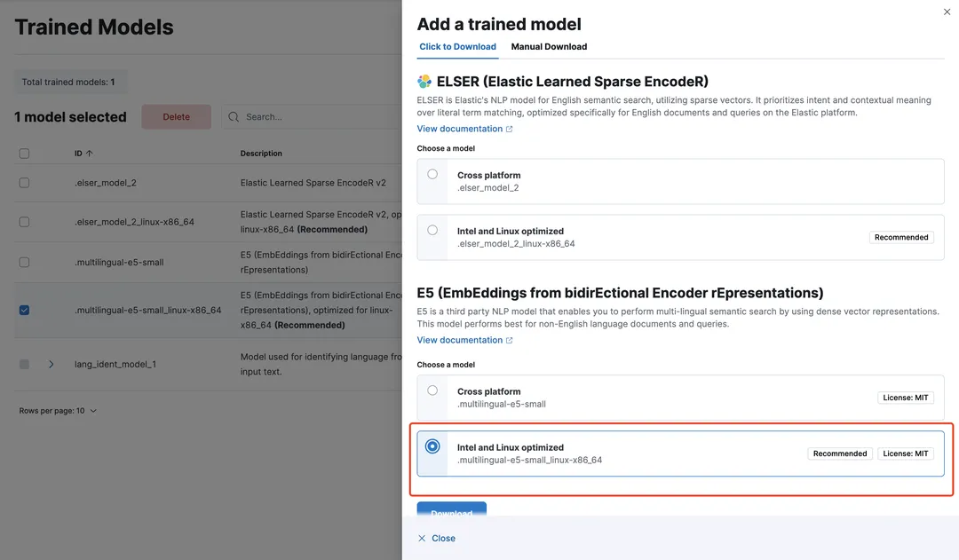Sort by the ID column arrow
959x560 pixels.
(x=89, y=154)
